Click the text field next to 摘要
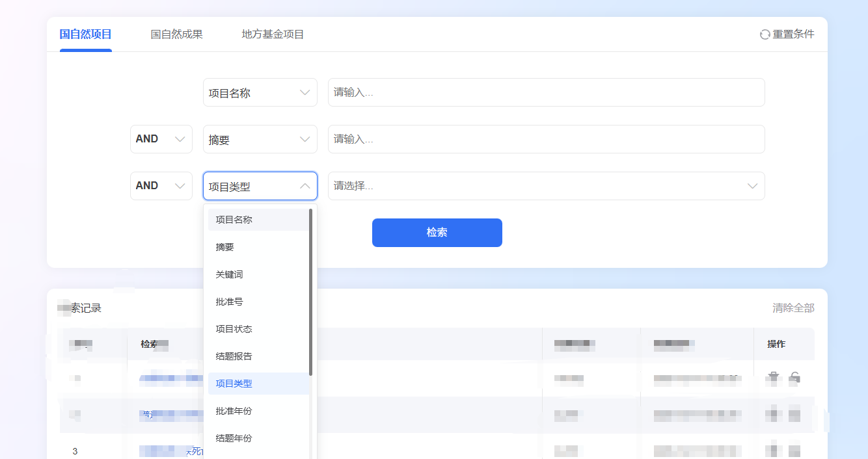 547,139
